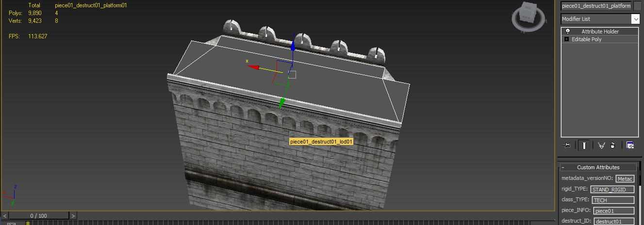Click the 0 / 100 time slider
This screenshot has width=644, height=225.
39,216
